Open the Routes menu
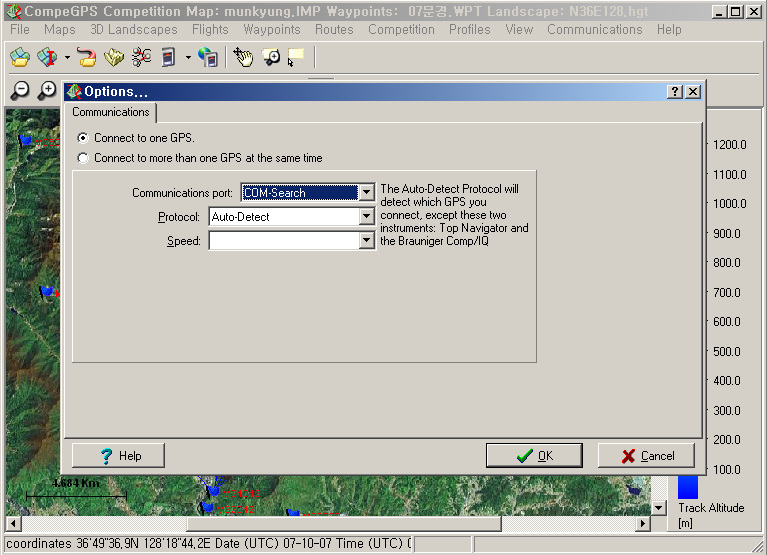This screenshot has height=555, width=767. pyautogui.click(x=334, y=29)
